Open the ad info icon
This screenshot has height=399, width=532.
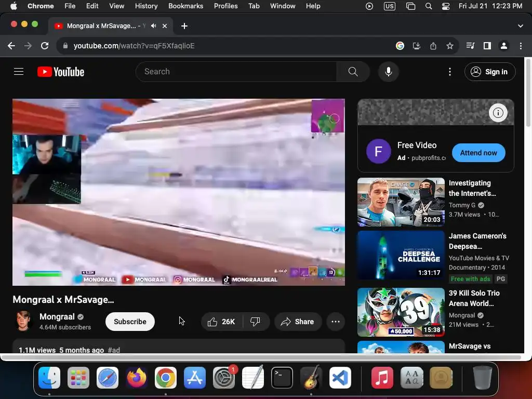pos(498,113)
